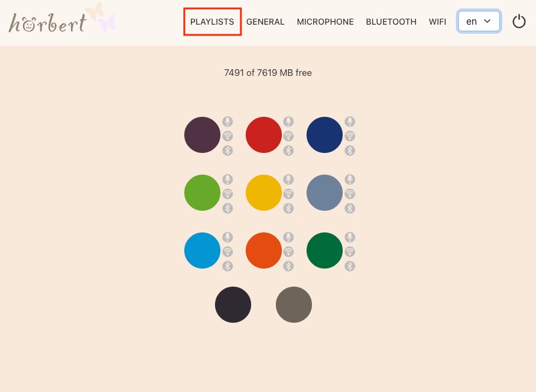Click the Bluetooth icon beside the dark blue playlist
Screen dimensions: 536x392
[x=350, y=151]
